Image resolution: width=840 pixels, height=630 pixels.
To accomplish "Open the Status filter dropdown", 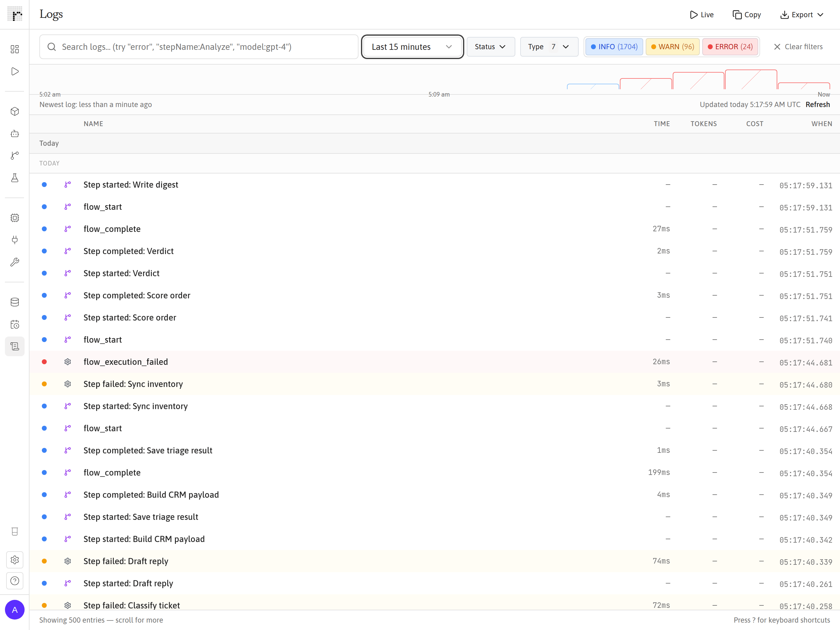I will click(x=491, y=47).
